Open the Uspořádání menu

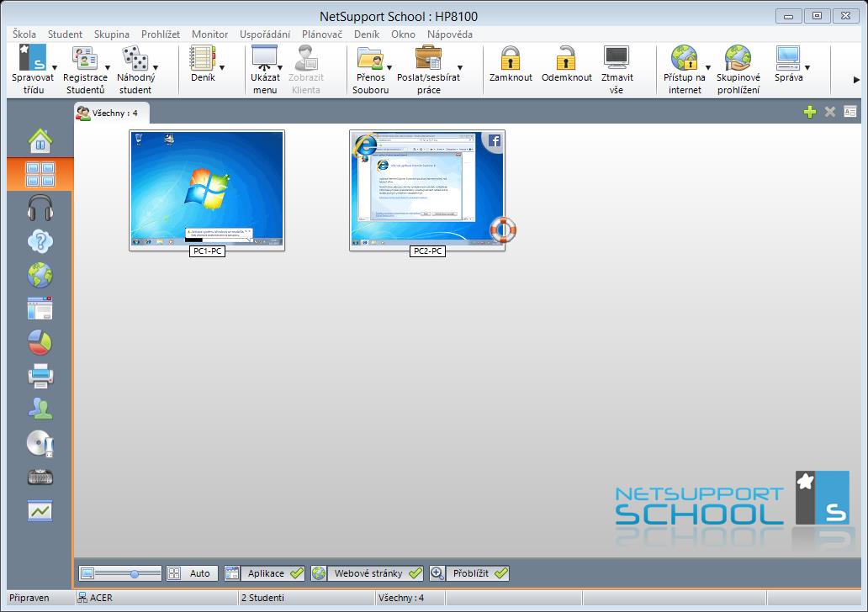pyautogui.click(x=265, y=34)
